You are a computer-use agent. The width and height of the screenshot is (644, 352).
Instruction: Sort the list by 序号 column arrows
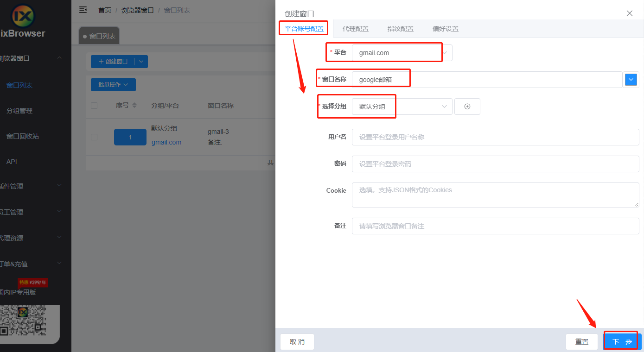(x=134, y=106)
